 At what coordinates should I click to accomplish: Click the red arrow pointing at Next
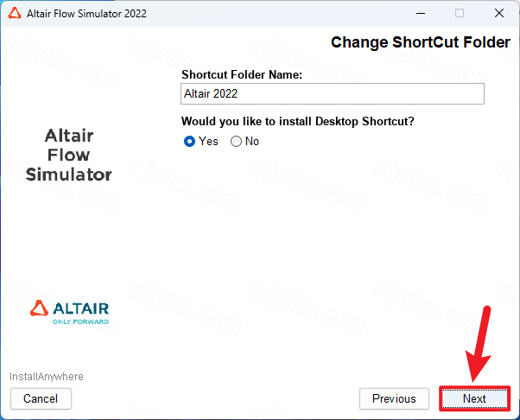479,343
